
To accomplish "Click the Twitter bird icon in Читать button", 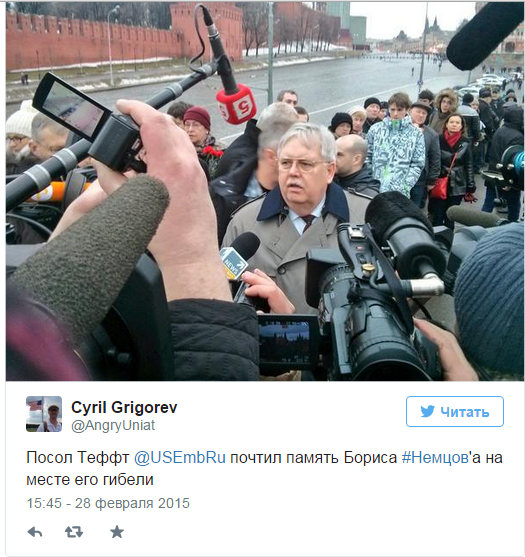I will pos(427,411).
